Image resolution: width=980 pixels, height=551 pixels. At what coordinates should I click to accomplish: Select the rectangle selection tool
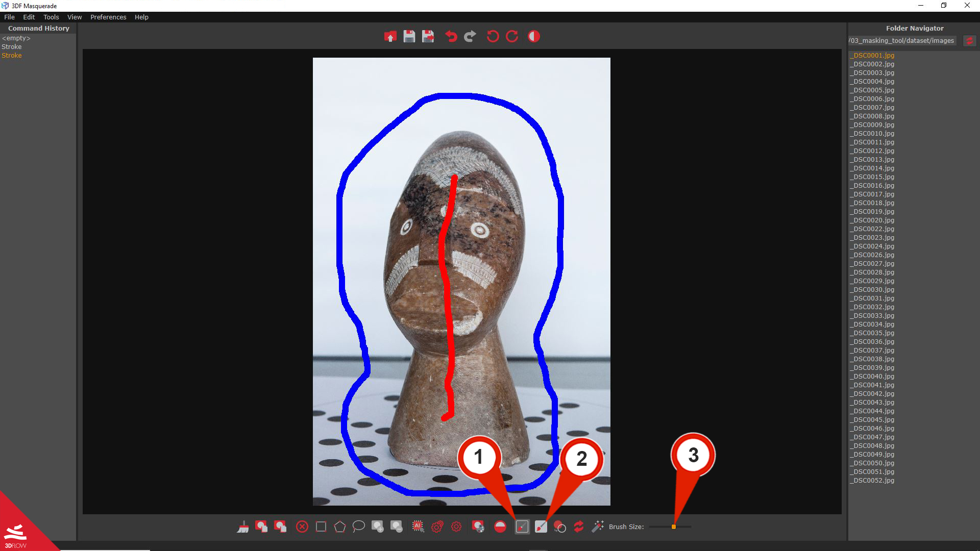tap(321, 527)
